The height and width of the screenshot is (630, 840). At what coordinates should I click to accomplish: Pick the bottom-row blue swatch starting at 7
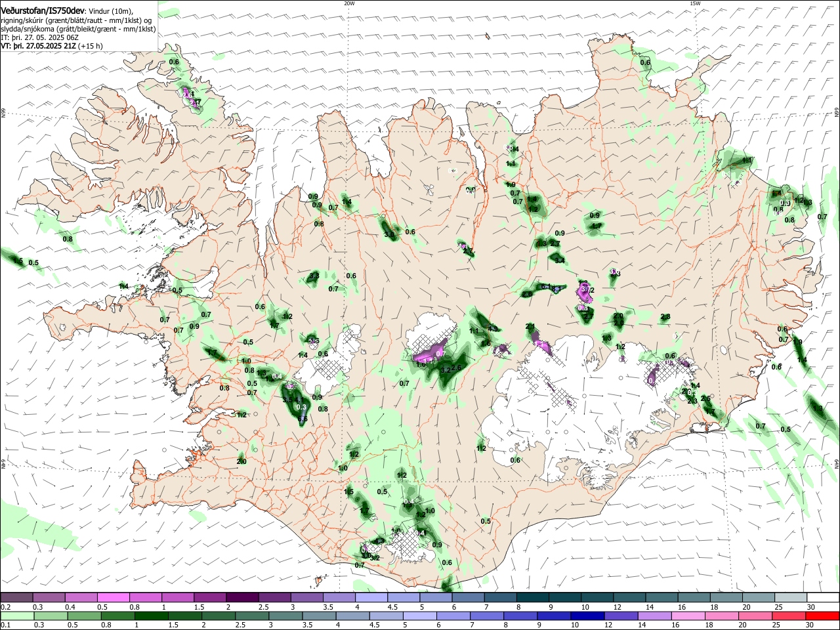coord(487,616)
